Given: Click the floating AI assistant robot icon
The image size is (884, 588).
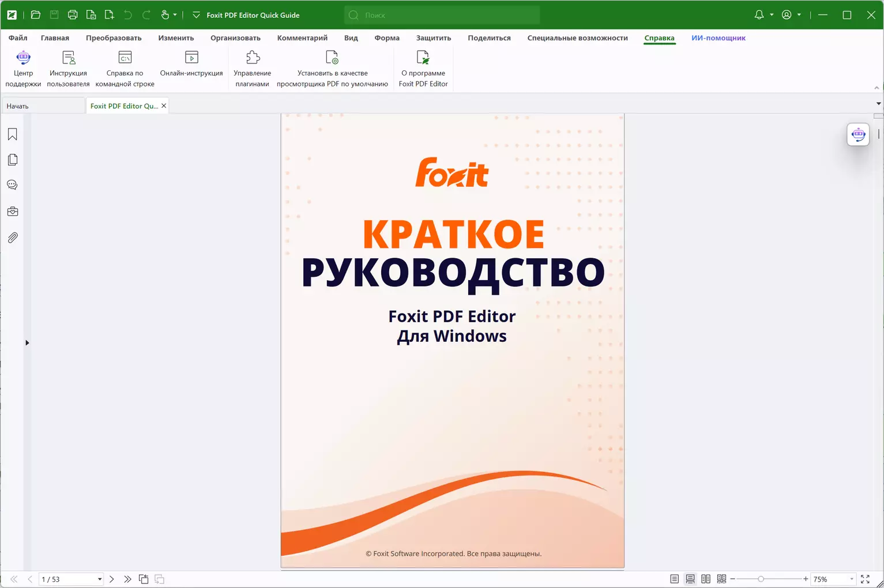Looking at the screenshot, I should (x=858, y=134).
